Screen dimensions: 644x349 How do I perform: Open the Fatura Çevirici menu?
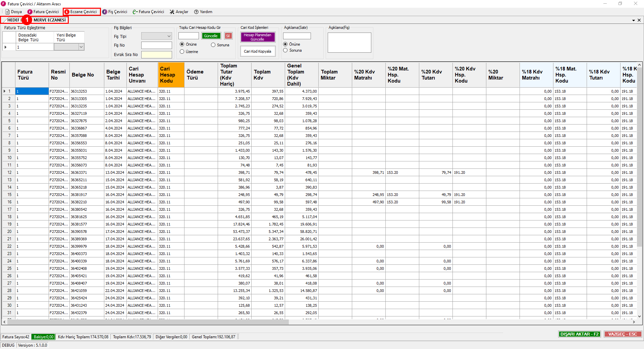[43, 12]
